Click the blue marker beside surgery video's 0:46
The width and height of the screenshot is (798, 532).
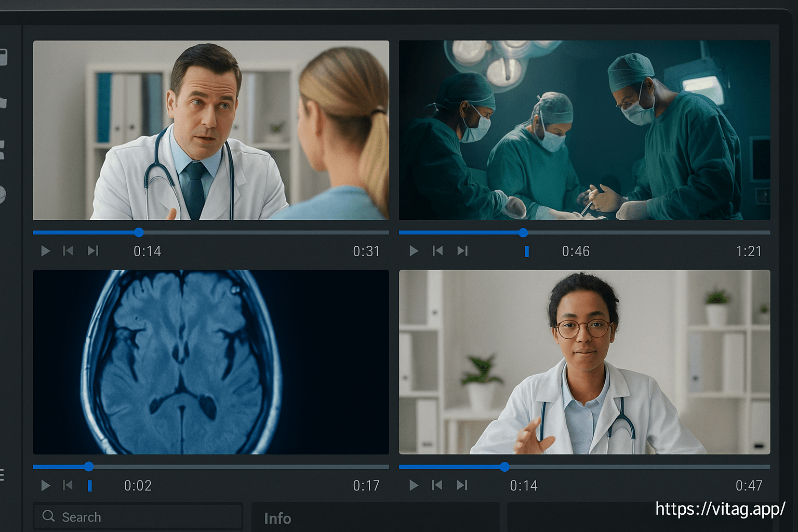click(527, 251)
